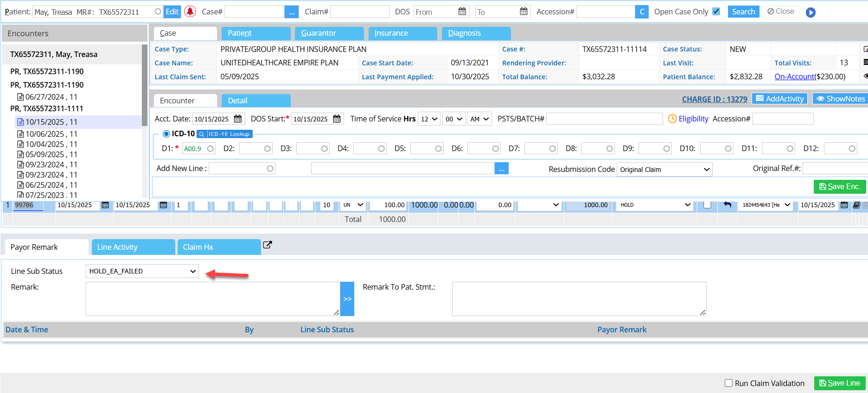Open the DOS From calendar picker
868x393 pixels.
click(x=462, y=12)
